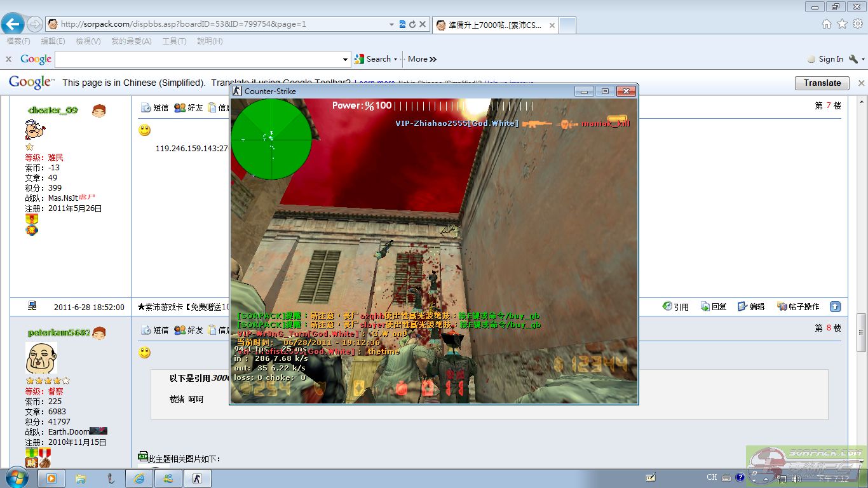Open the 工具(T) menu

[x=174, y=41]
